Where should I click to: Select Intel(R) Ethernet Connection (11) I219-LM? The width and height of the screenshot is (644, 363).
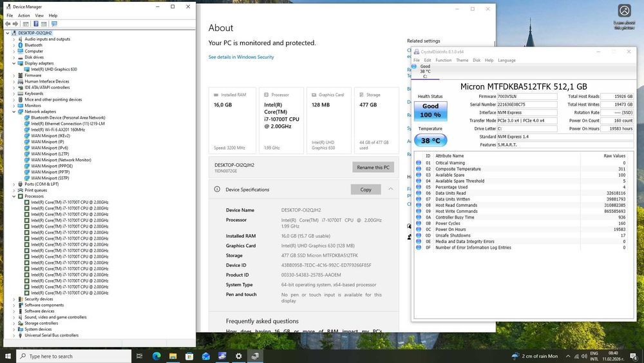click(x=68, y=124)
